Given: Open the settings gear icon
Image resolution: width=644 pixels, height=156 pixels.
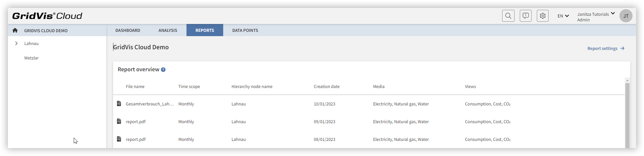Looking at the screenshot, I should pyautogui.click(x=543, y=16).
